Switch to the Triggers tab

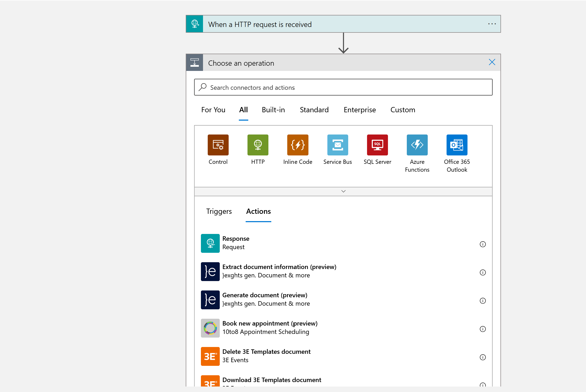tap(219, 211)
